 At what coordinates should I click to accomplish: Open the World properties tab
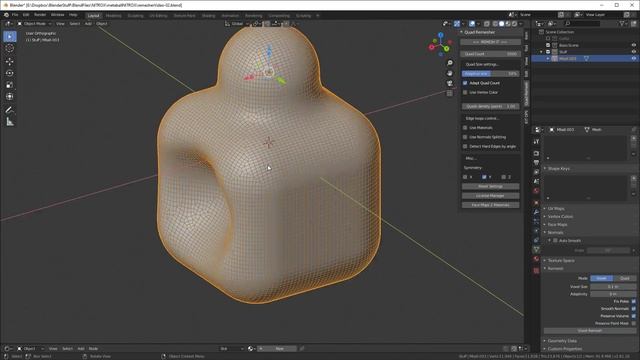click(536, 191)
